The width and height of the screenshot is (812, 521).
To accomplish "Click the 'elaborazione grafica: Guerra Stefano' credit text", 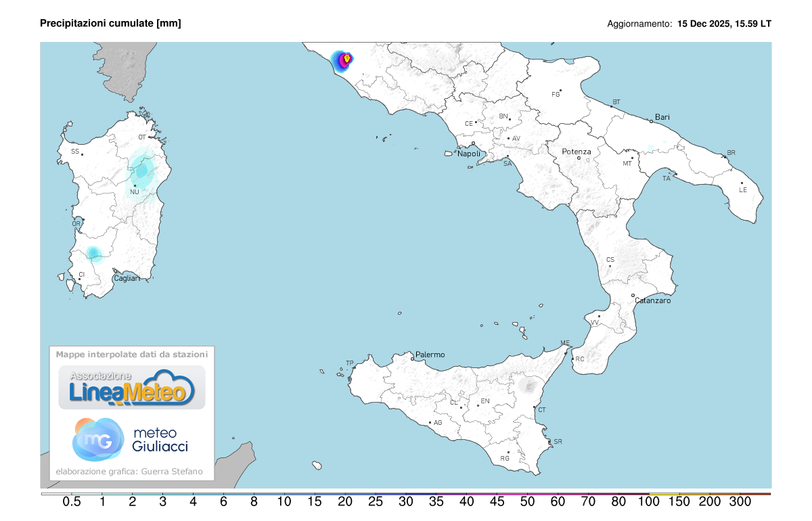I will (x=129, y=471).
